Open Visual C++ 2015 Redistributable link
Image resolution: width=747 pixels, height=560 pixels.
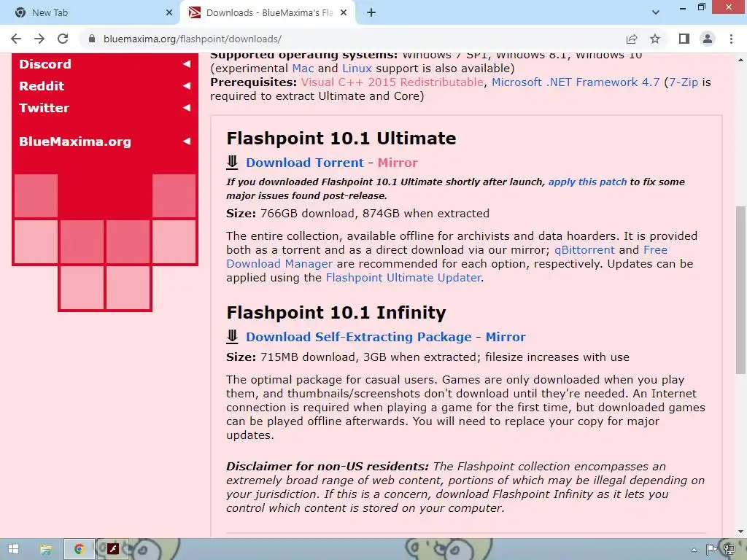coord(392,82)
